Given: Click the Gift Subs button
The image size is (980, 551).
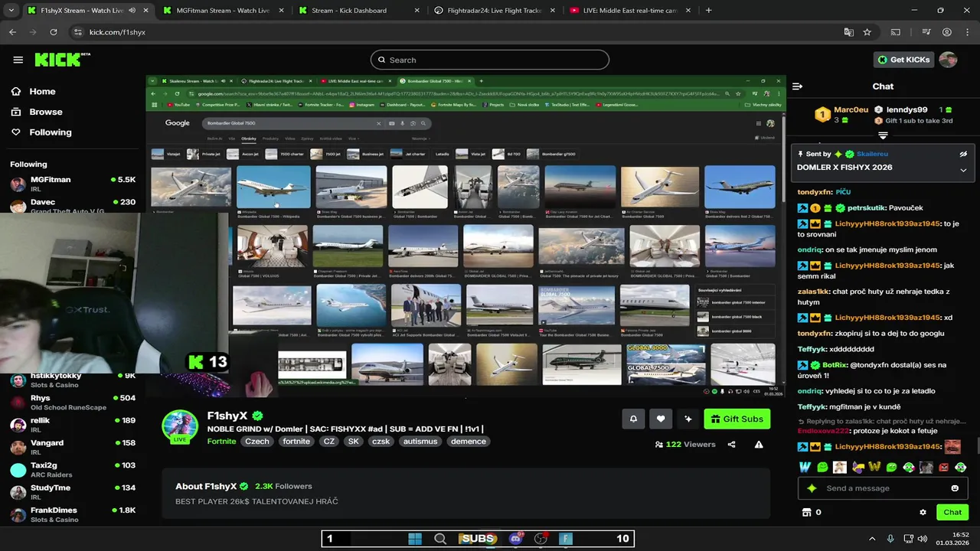Looking at the screenshot, I should click(x=737, y=419).
